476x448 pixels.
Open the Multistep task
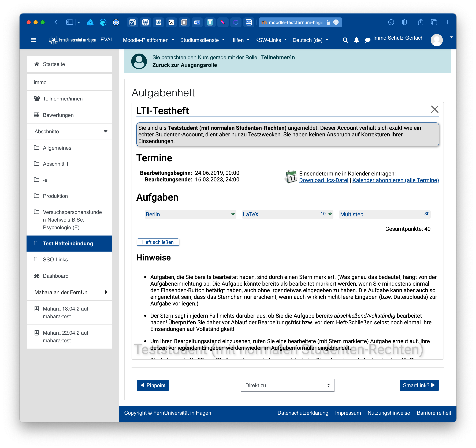[x=352, y=214]
